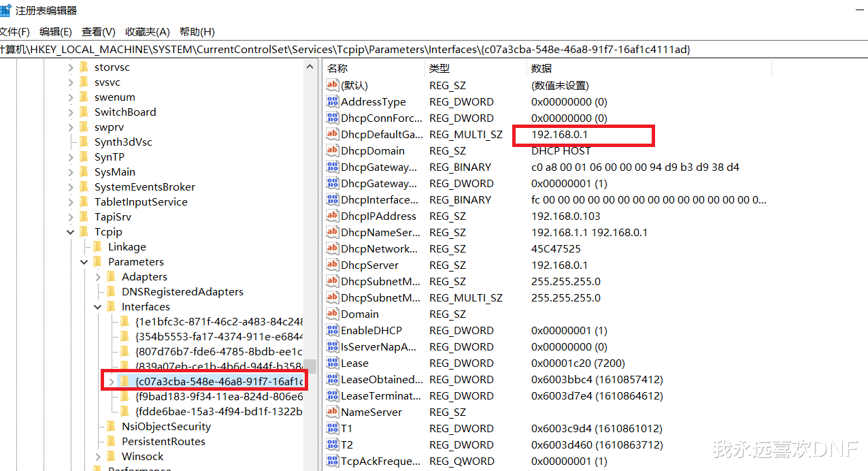Select the {807d76b7-fde6 interface key
This screenshot has width=868, height=471.
tap(219, 352)
